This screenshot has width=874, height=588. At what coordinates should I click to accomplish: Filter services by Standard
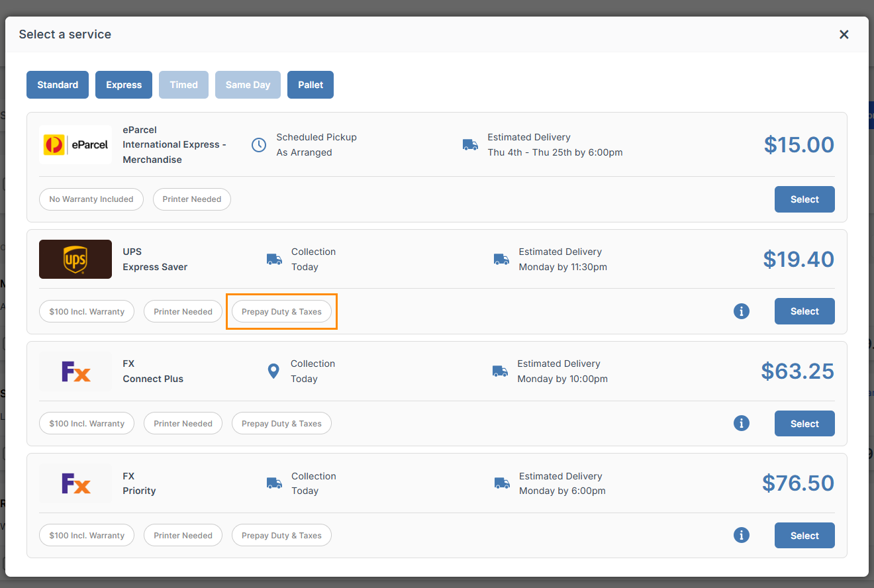[x=58, y=85]
